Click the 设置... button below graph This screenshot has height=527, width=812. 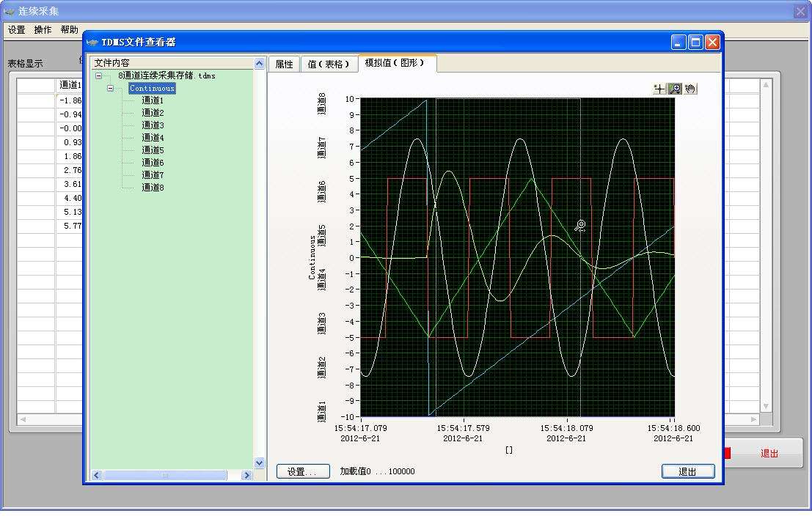pos(303,471)
